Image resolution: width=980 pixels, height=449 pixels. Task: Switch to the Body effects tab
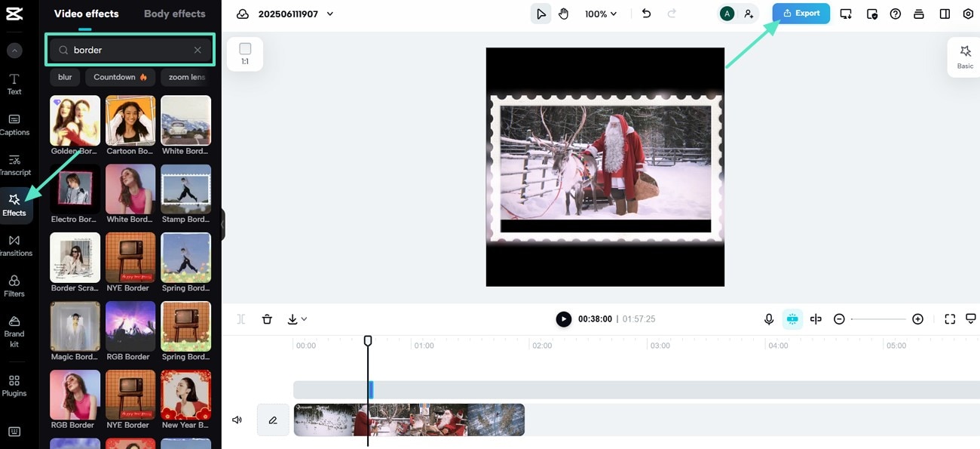pos(174,14)
